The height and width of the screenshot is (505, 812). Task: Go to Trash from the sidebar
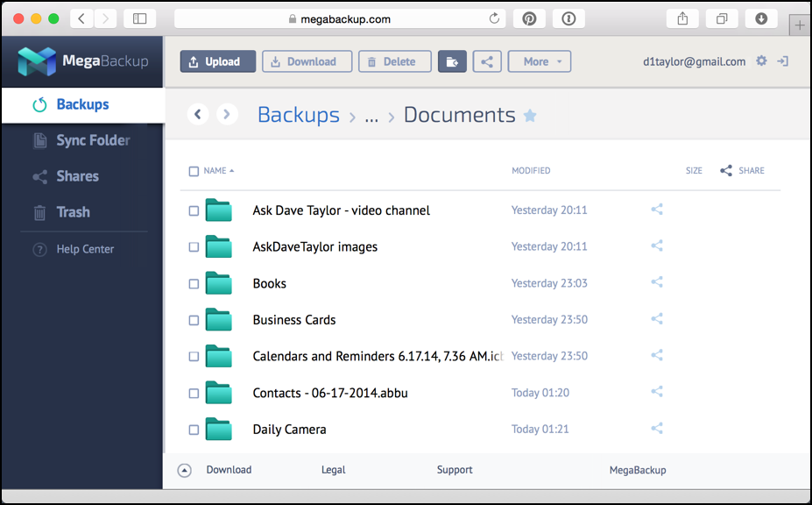73,212
